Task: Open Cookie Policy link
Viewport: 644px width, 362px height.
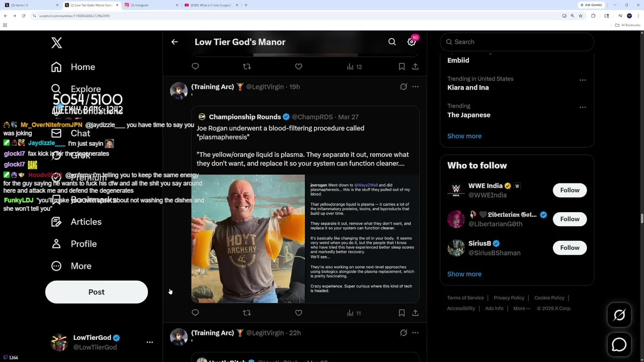Action: [549, 298]
